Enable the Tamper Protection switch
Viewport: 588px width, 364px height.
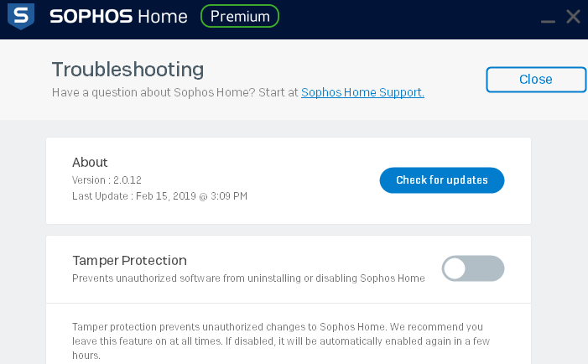tap(473, 268)
